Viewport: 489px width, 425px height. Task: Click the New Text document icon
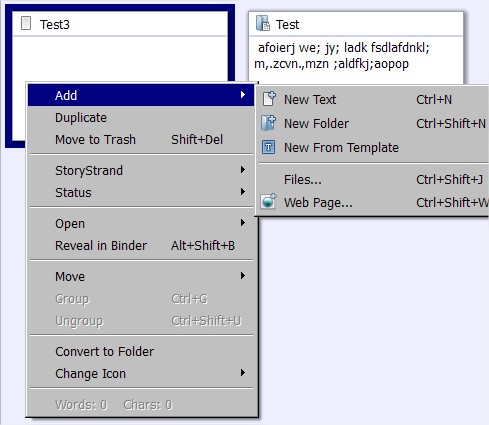pos(269,99)
